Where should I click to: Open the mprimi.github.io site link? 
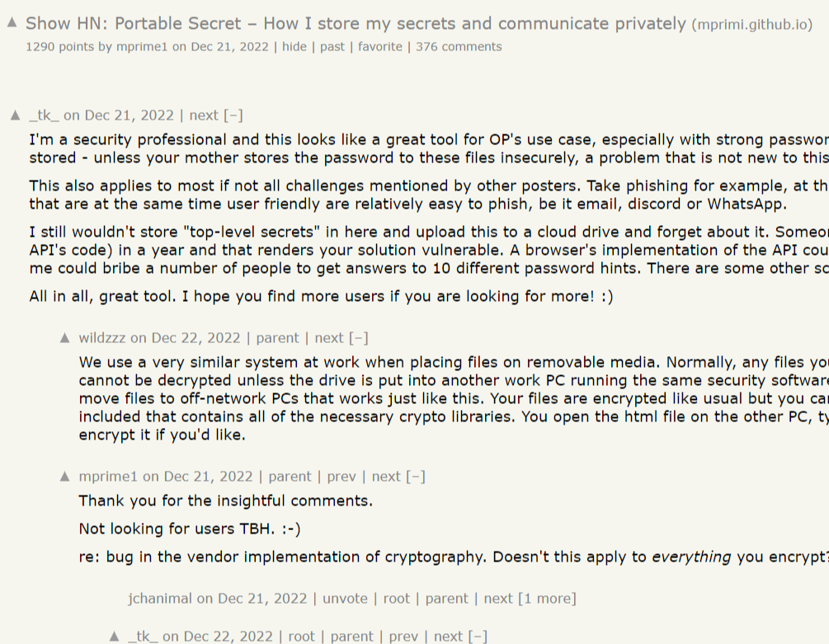click(752, 25)
